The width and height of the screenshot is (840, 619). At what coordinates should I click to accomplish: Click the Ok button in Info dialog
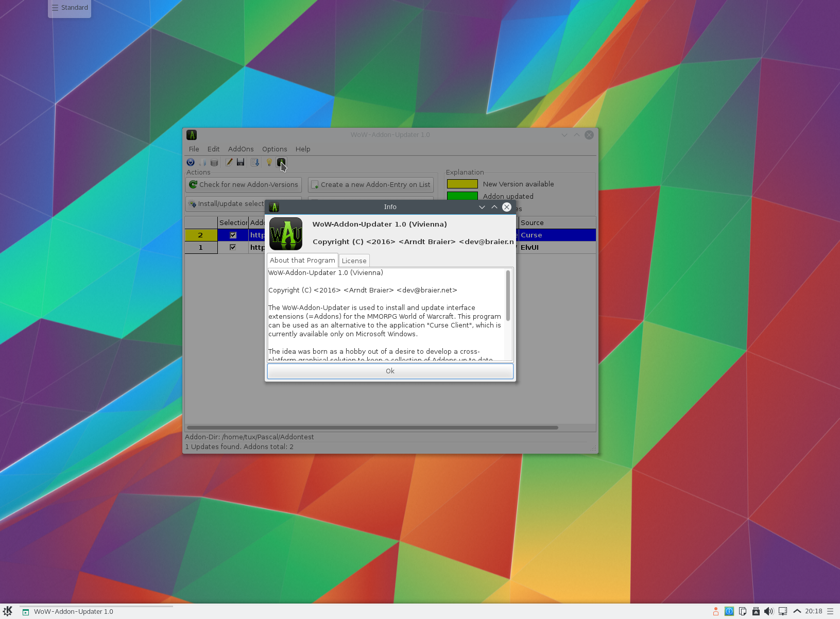point(390,371)
